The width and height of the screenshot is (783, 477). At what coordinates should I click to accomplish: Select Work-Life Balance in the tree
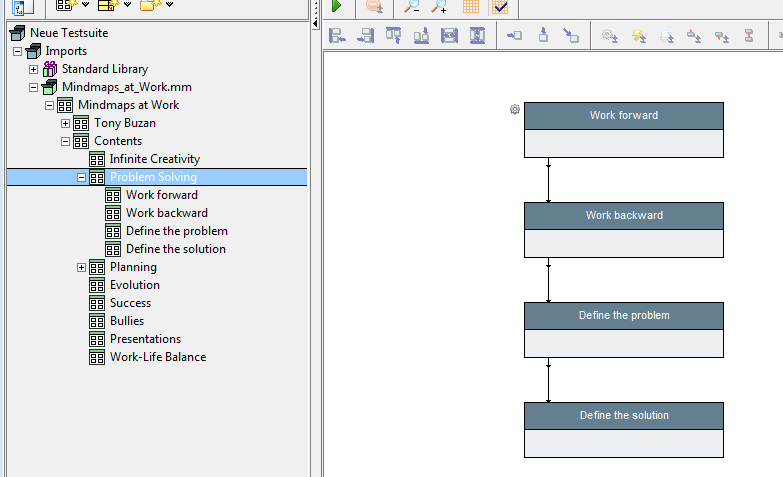click(x=157, y=357)
